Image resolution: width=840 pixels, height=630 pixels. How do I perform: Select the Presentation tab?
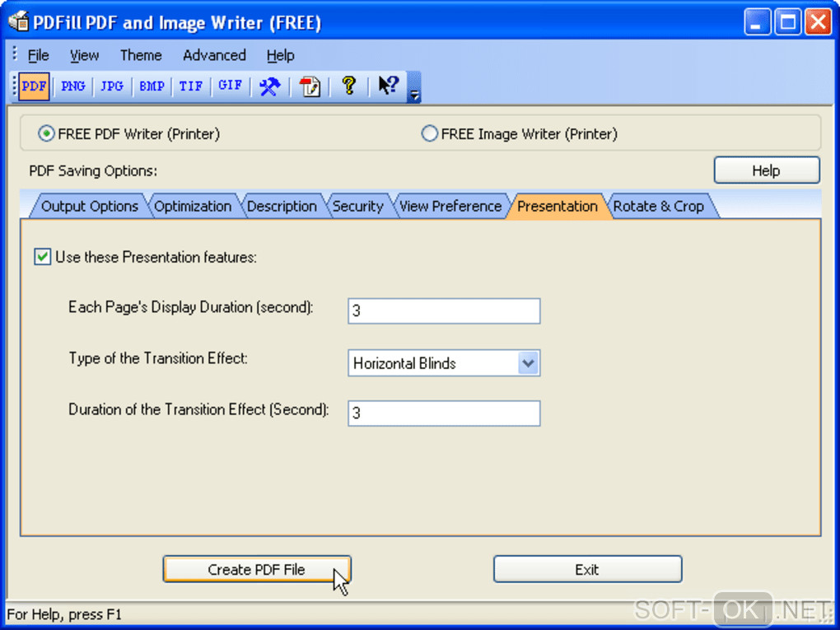[558, 206]
